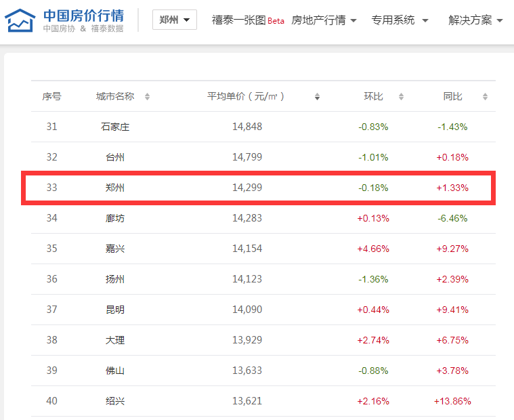Screen dimensions: 514x420
Task: Click 环比 value -0.83% for 石家庄
Action: (x=373, y=127)
